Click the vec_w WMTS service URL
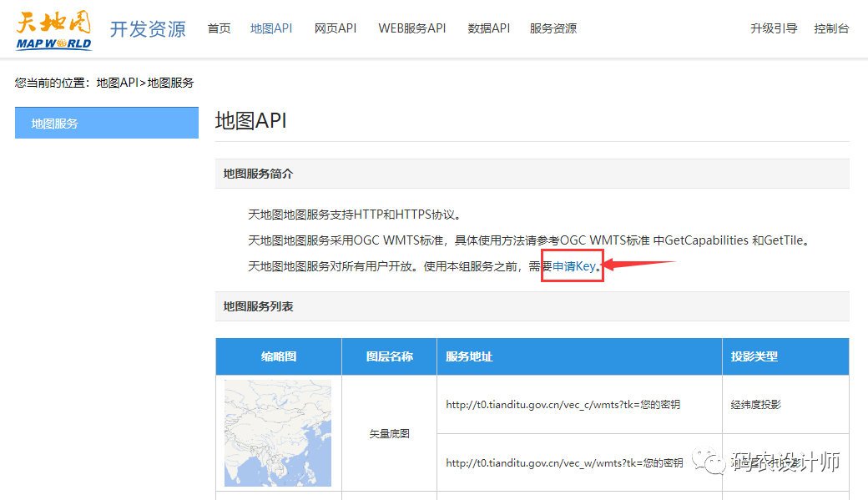The height and width of the screenshot is (500, 868). tap(564, 462)
